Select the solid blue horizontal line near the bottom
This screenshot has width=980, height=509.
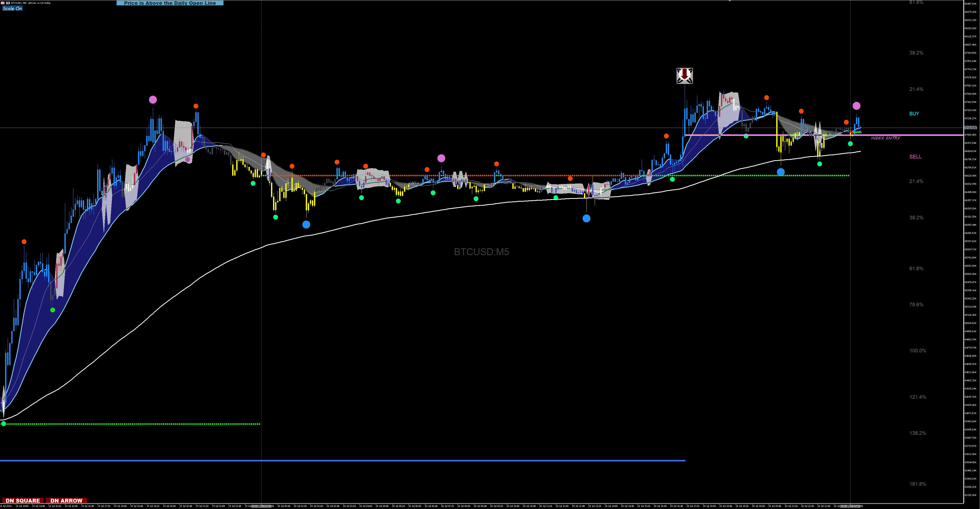(x=342, y=461)
